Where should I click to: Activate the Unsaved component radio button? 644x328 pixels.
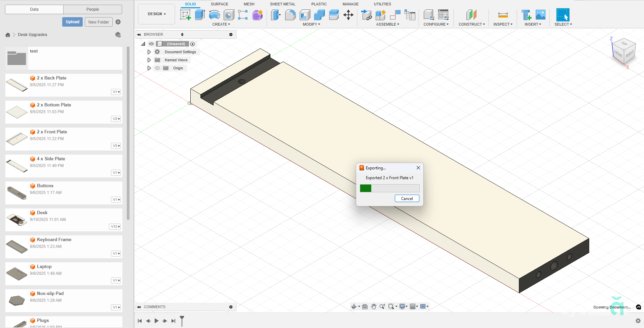pyautogui.click(x=192, y=44)
